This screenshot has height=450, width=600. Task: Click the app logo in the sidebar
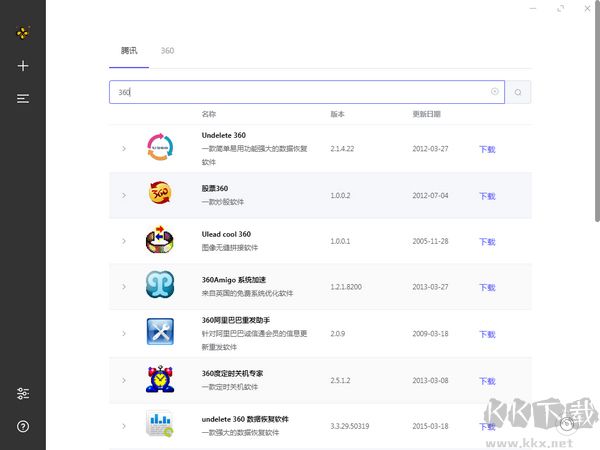(23, 33)
